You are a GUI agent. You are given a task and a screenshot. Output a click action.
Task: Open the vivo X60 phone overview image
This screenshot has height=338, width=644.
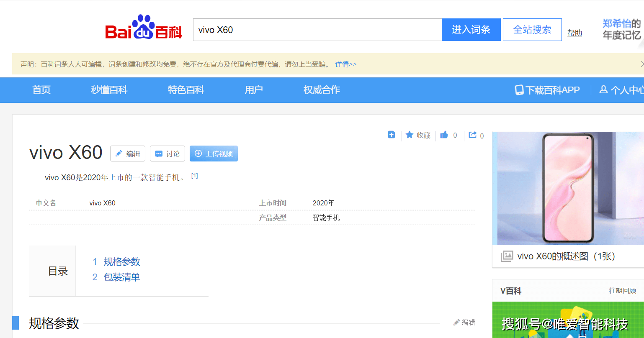[568, 188]
